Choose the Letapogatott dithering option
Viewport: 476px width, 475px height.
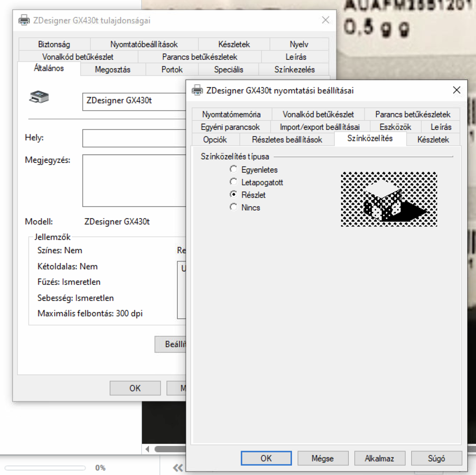(x=233, y=182)
